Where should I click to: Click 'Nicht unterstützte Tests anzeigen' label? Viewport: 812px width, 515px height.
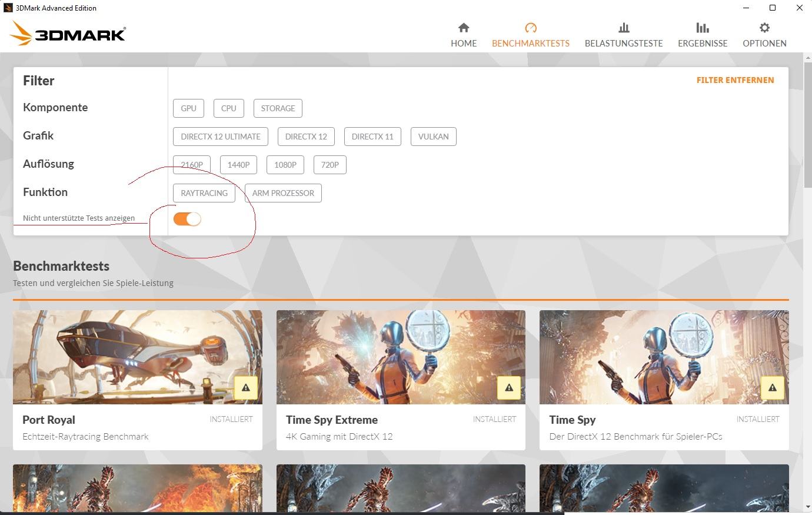79,218
